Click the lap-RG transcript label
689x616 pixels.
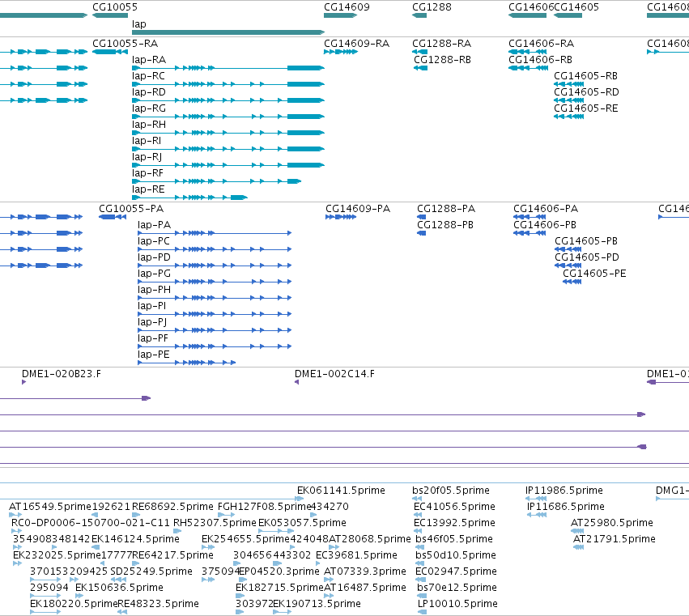(148, 108)
